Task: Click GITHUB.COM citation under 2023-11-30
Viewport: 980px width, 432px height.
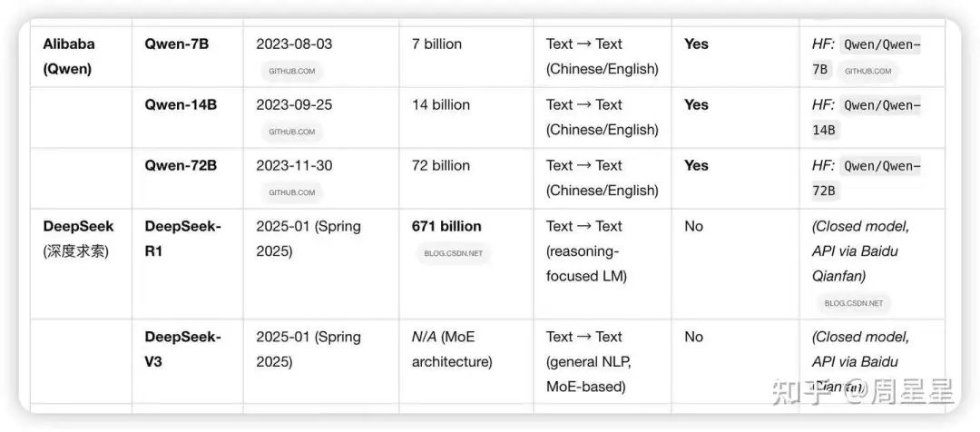Action: point(292,192)
